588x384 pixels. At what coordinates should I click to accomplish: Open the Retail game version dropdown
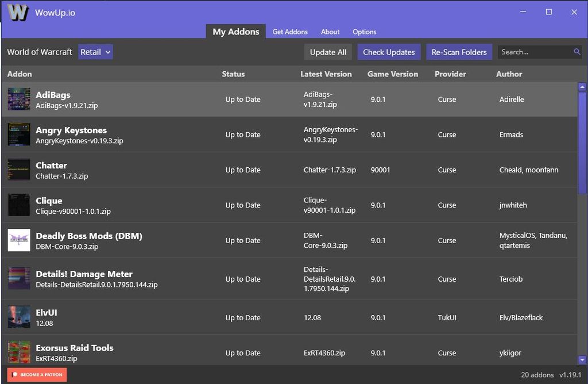[95, 52]
